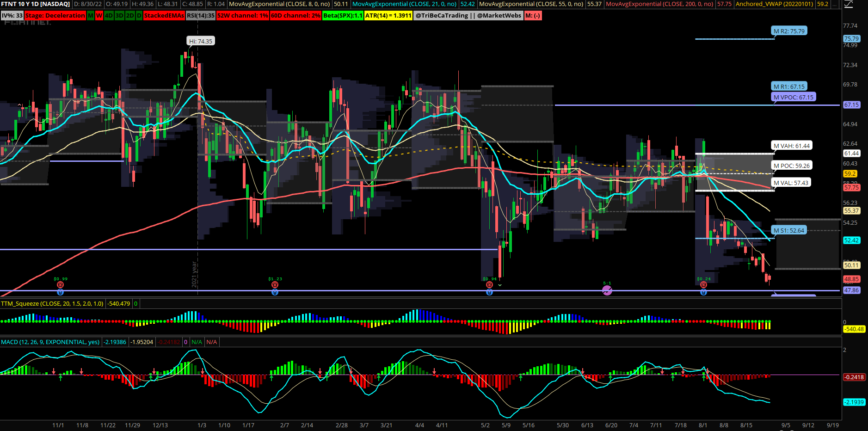Screen dimensions: 868x431
Task: Select the MovAvgExponential (CLOSE, 55, 0, no) study title
Action: tap(531, 4)
